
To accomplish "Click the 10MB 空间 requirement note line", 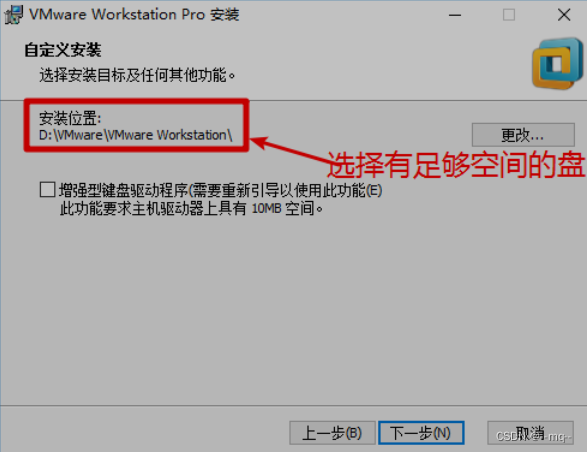I will pyautogui.click(x=191, y=208).
